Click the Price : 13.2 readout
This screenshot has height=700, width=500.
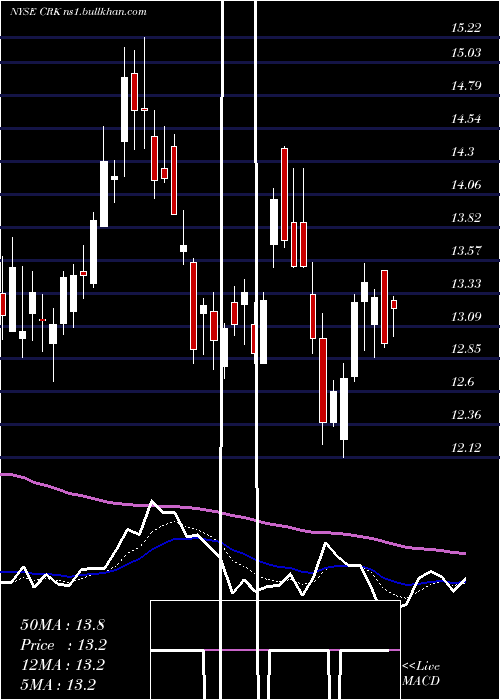click(63, 645)
